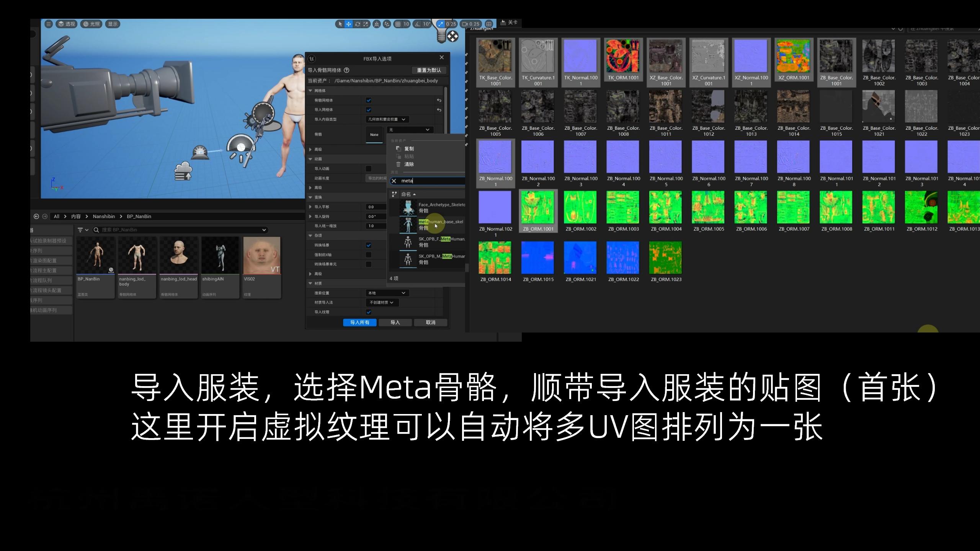Open the 材质导入法 dropdown
Viewport: 980px width, 551px height.
[382, 302]
